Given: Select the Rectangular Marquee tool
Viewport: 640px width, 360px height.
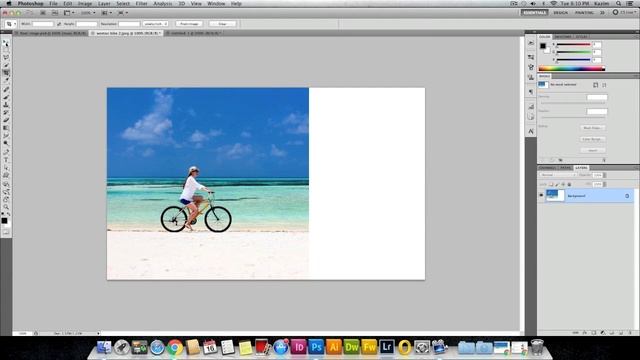Looking at the screenshot, I should [x=6, y=51].
